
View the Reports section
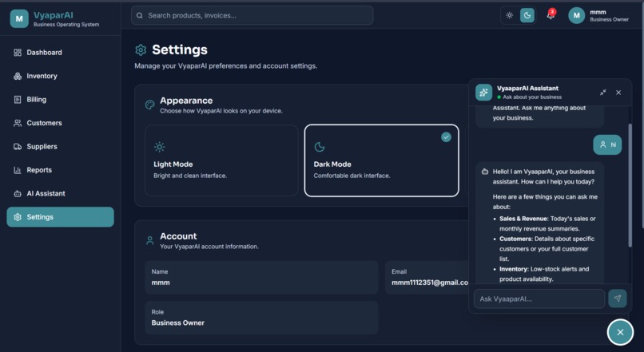[60, 170]
